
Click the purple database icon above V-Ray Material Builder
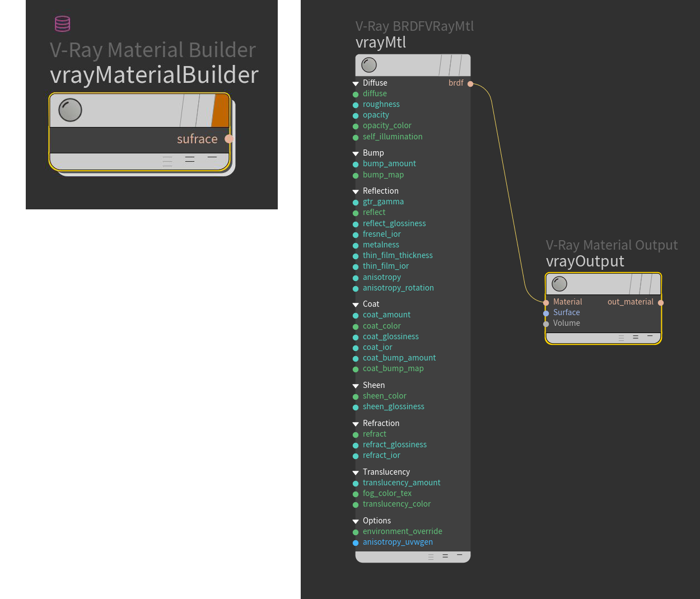coord(62,24)
